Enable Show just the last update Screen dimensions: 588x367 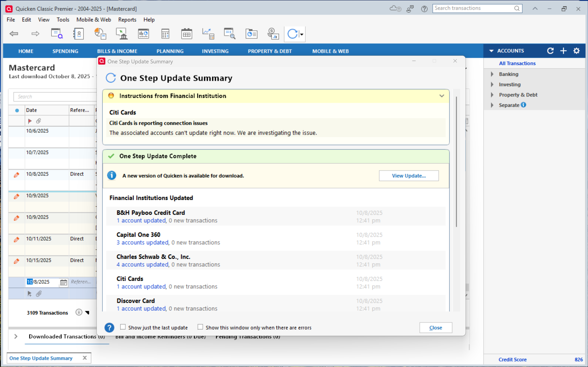(123, 327)
